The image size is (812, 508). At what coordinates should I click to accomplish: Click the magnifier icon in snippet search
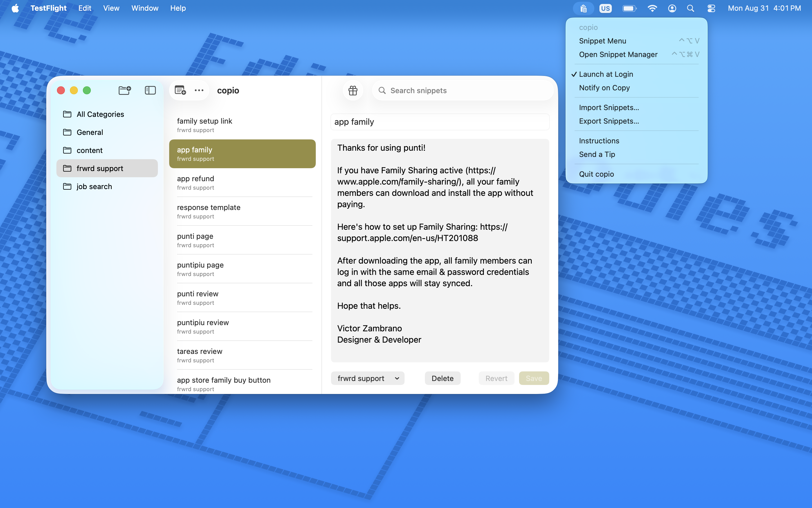click(x=382, y=90)
